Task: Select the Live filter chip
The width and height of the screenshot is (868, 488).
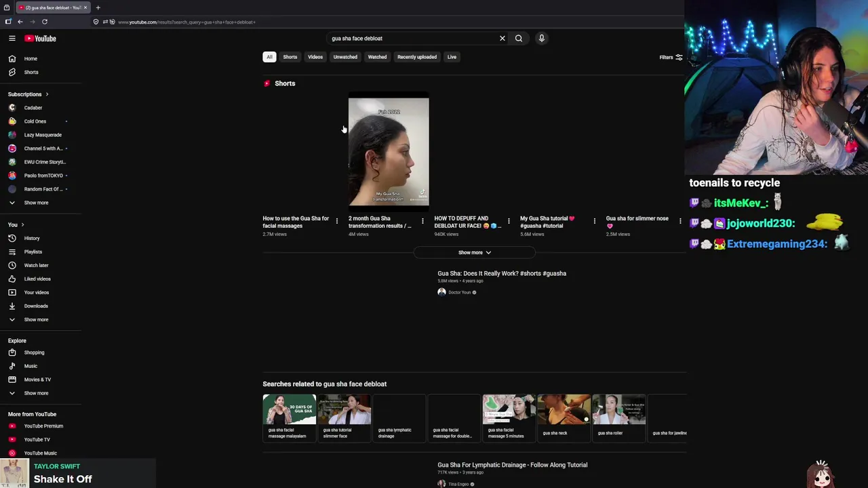Action: coord(452,57)
